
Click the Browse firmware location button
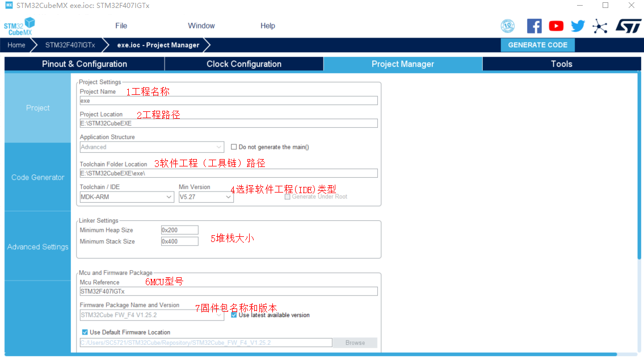coord(355,343)
